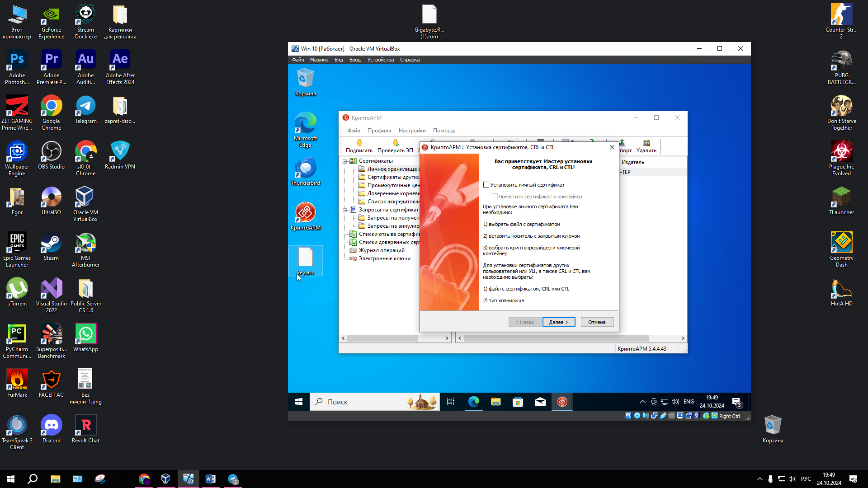Viewport: 868px width, 488px height.
Task: Click File Explorer icon in VM taskbar
Action: point(495,402)
